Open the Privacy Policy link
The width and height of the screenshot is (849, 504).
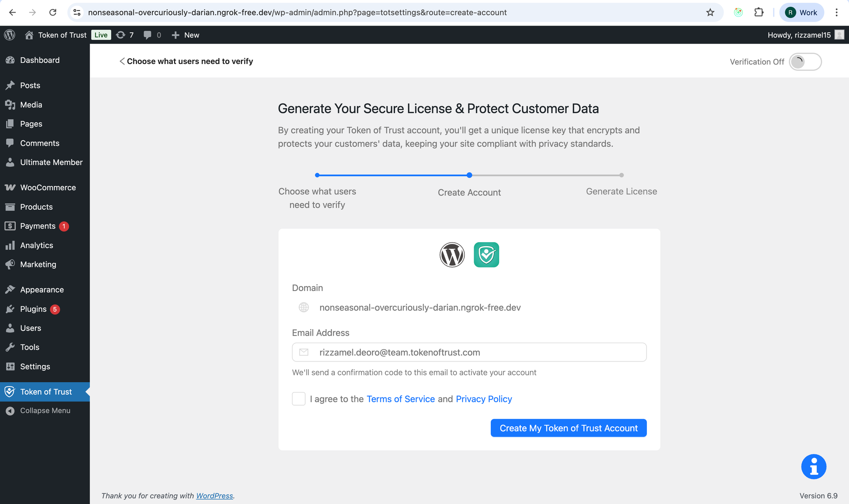(x=484, y=399)
